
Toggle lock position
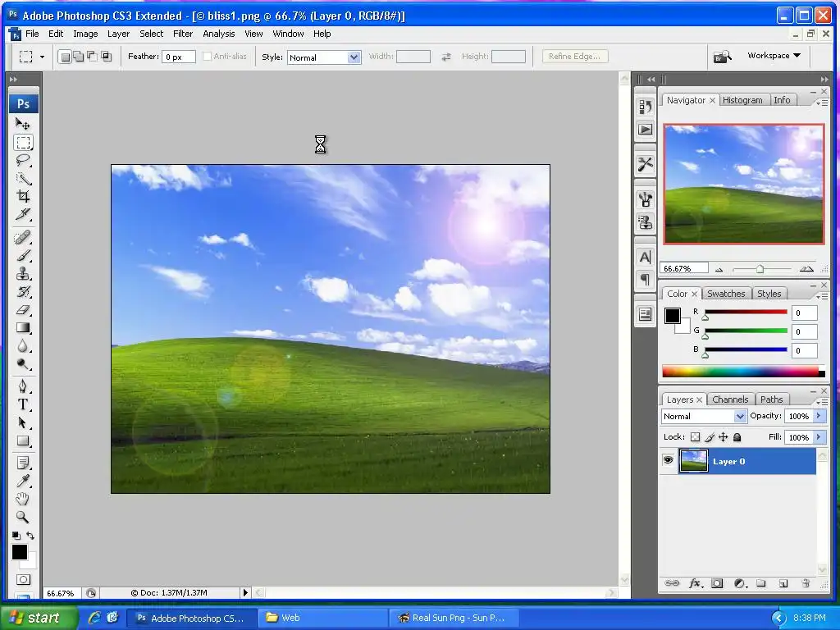click(x=724, y=437)
